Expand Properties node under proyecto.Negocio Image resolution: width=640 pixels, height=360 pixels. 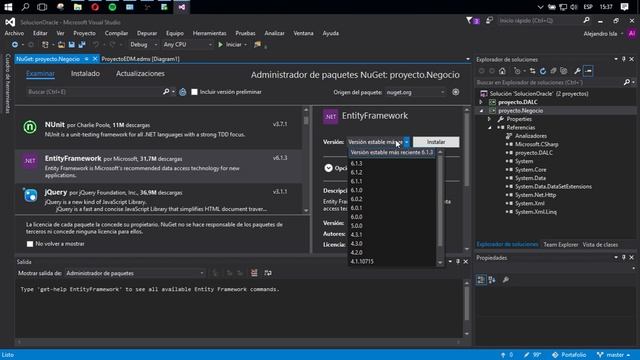pyautogui.click(x=489, y=119)
